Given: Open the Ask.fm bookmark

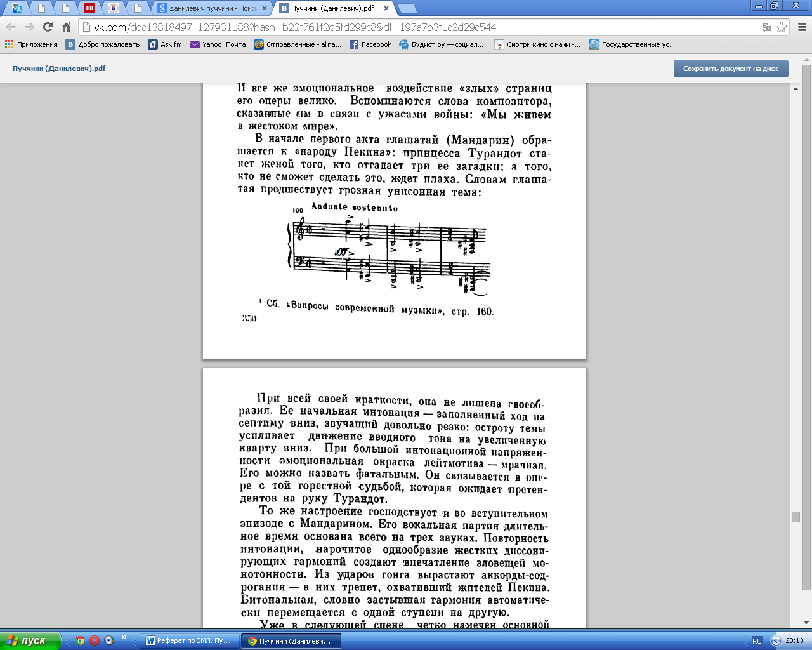Looking at the screenshot, I should point(165,44).
